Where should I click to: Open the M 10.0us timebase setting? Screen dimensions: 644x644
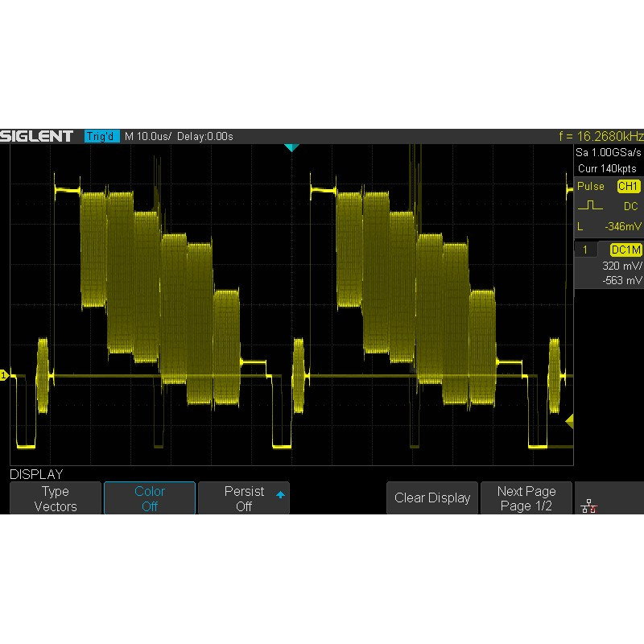coord(146,136)
